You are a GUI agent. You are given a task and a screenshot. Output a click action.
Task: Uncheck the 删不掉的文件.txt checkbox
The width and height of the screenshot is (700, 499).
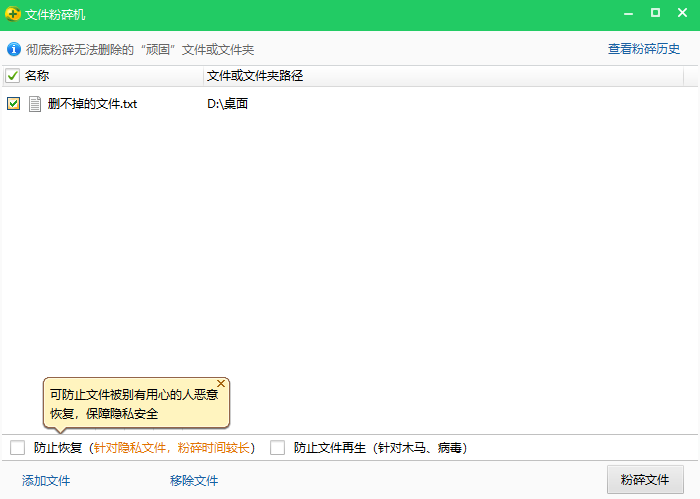point(13,103)
